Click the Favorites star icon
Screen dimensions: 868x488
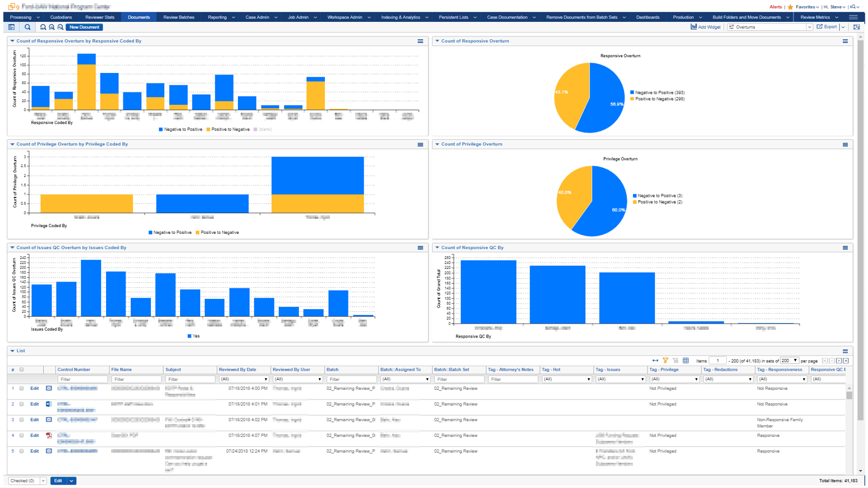tap(791, 7)
